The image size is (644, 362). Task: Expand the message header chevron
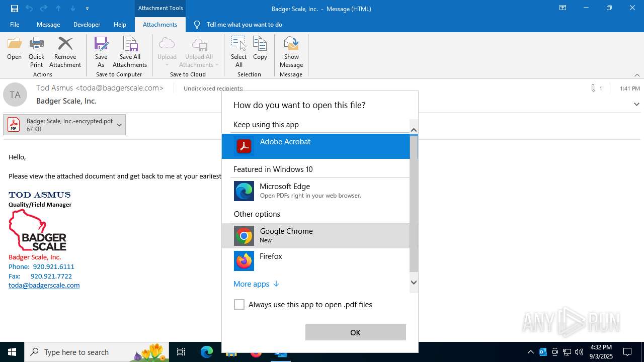636,104
